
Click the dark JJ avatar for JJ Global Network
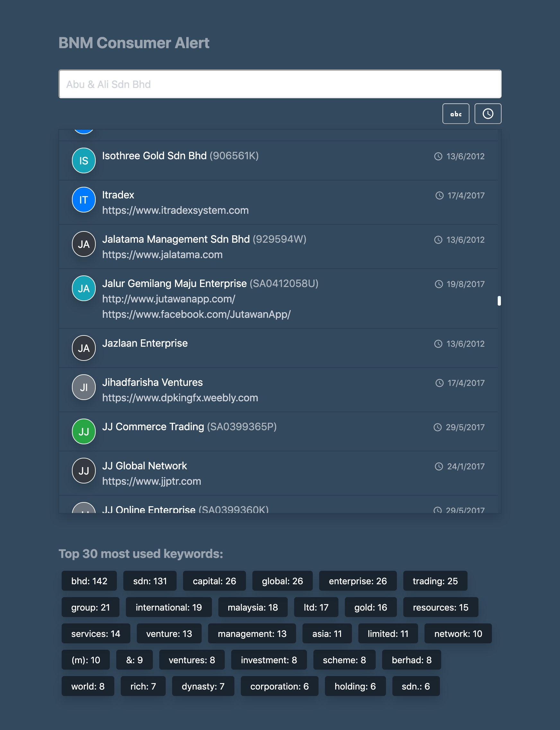click(84, 470)
